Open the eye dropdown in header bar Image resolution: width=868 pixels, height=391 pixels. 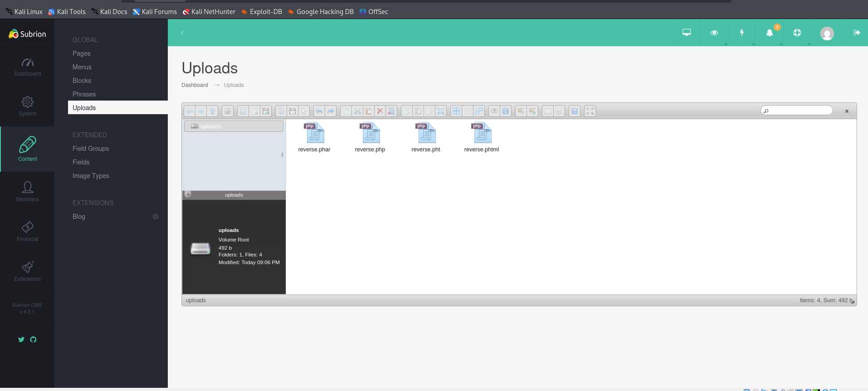pos(714,33)
